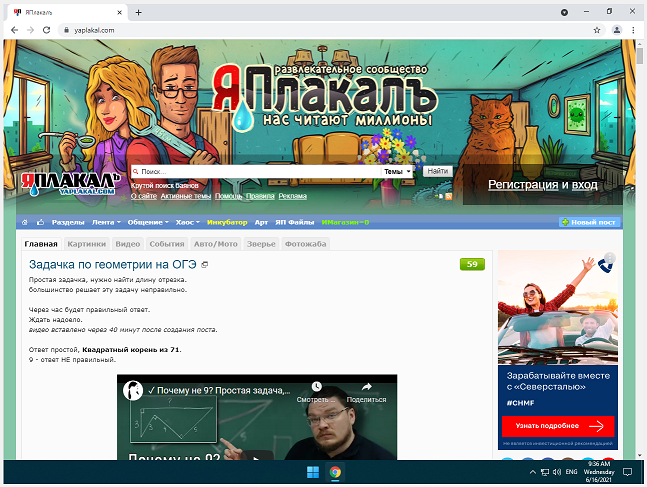The image size is (647, 487).
Task: Open ЯП Файлы section
Action: 295,222
